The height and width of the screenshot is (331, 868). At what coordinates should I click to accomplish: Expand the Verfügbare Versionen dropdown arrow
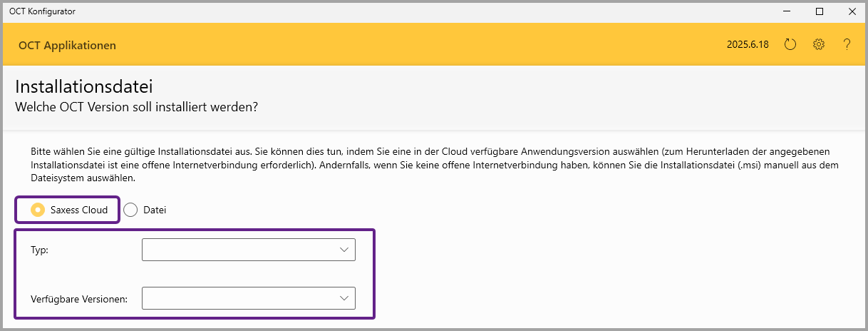(344, 298)
